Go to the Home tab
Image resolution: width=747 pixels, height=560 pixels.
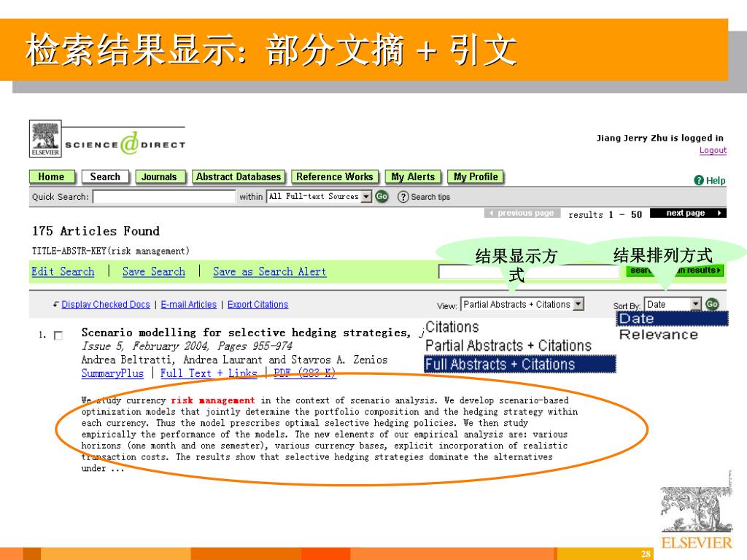coord(52,176)
